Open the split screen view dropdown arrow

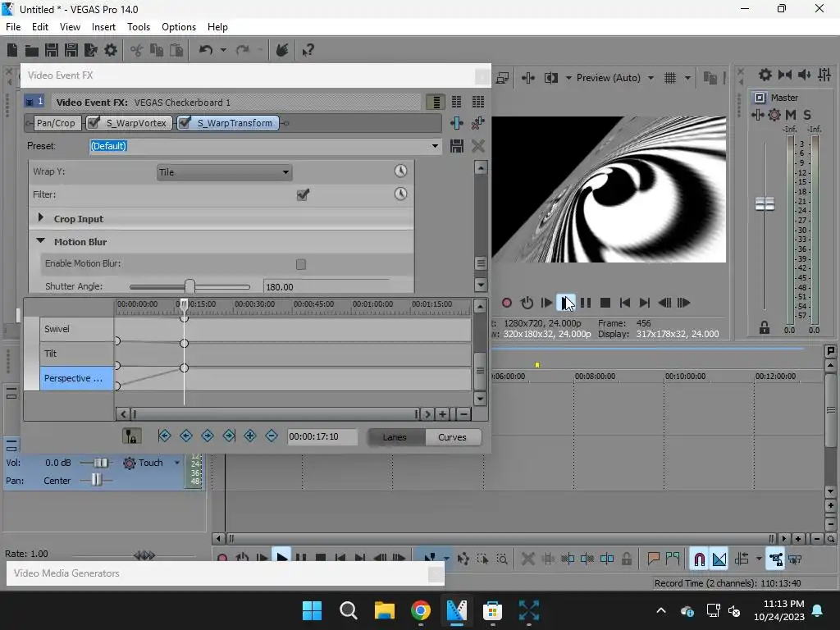point(568,78)
